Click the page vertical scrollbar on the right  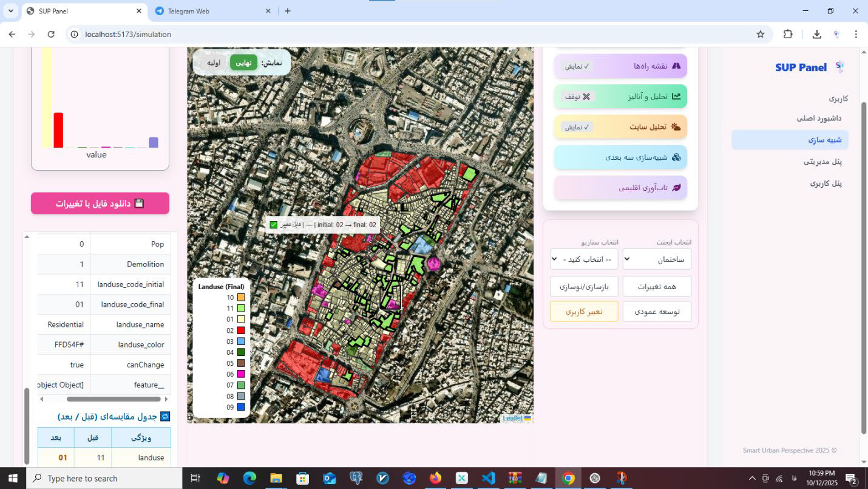[x=864, y=267]
